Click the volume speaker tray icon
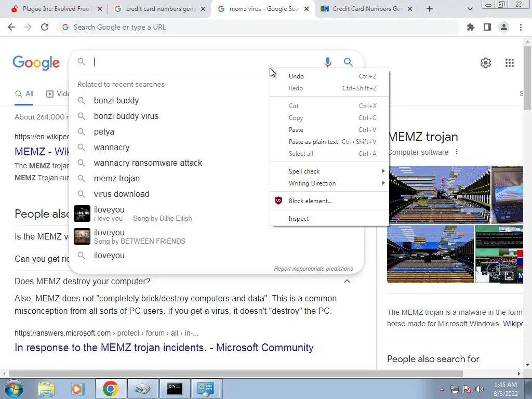 coord(480,389)
